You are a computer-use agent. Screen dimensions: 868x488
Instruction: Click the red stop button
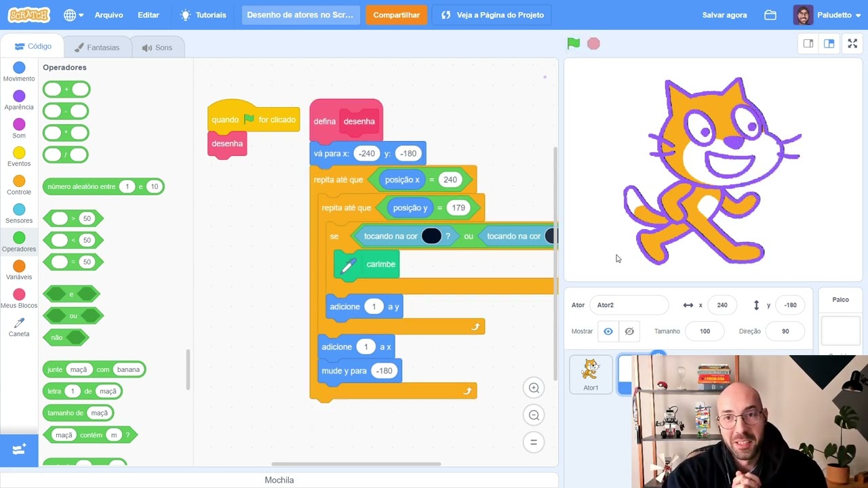[x=593, y=43]
